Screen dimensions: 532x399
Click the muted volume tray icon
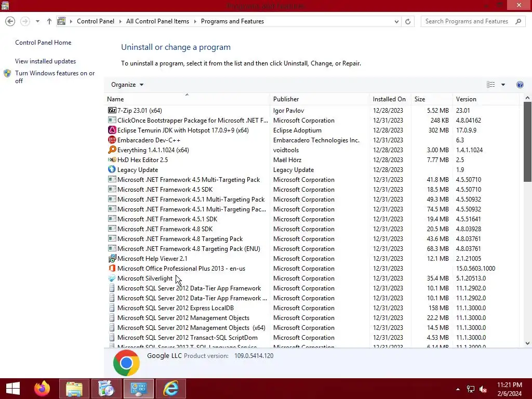pos(483,389)
